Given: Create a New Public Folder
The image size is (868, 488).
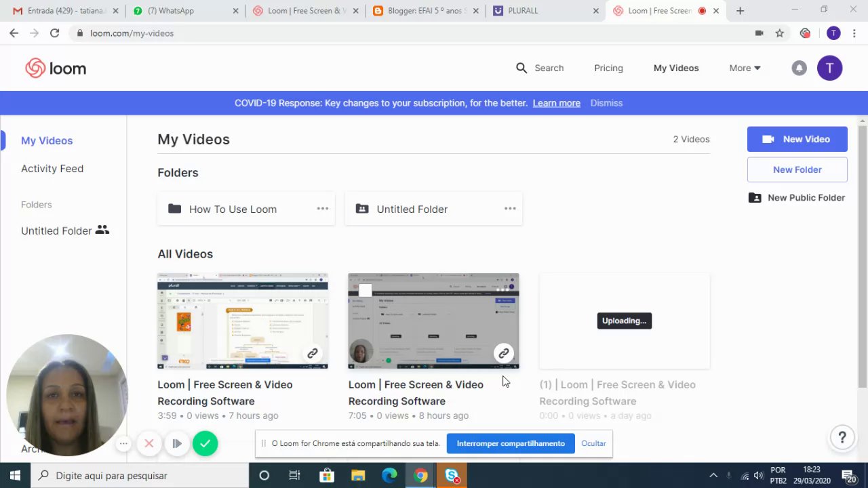Looking at the screenshot, I should 797,198.
